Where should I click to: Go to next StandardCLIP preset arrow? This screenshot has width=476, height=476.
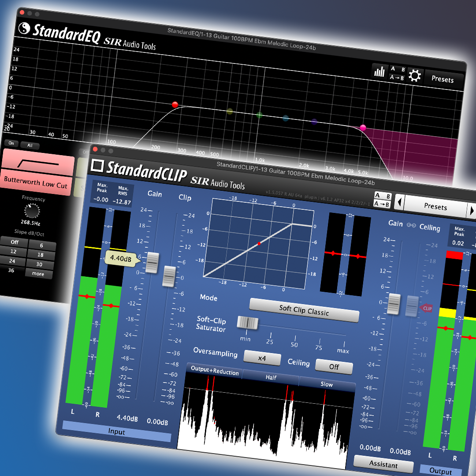click(472, 210)
